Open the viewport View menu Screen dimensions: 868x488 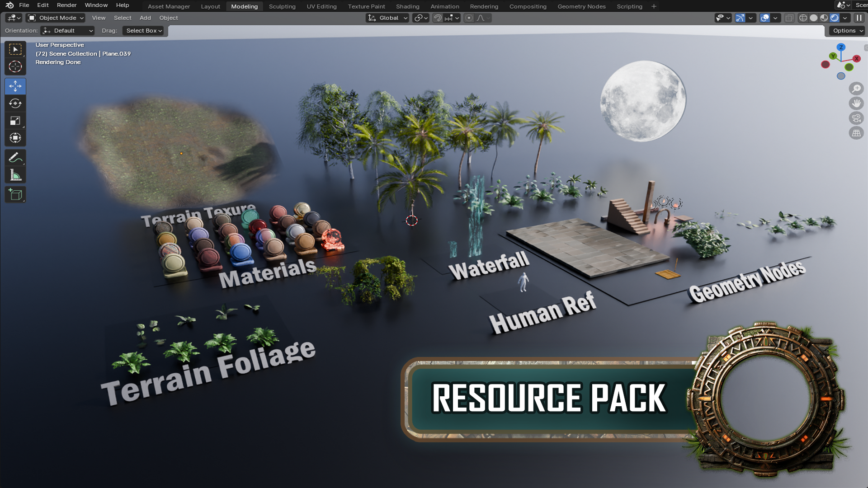coord(99,18)
